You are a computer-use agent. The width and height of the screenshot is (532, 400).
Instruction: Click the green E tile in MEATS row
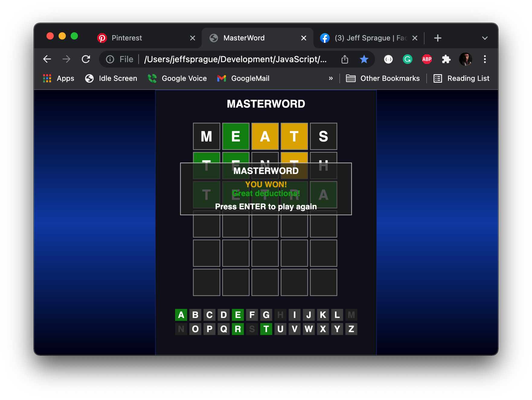tap(236, 136)
